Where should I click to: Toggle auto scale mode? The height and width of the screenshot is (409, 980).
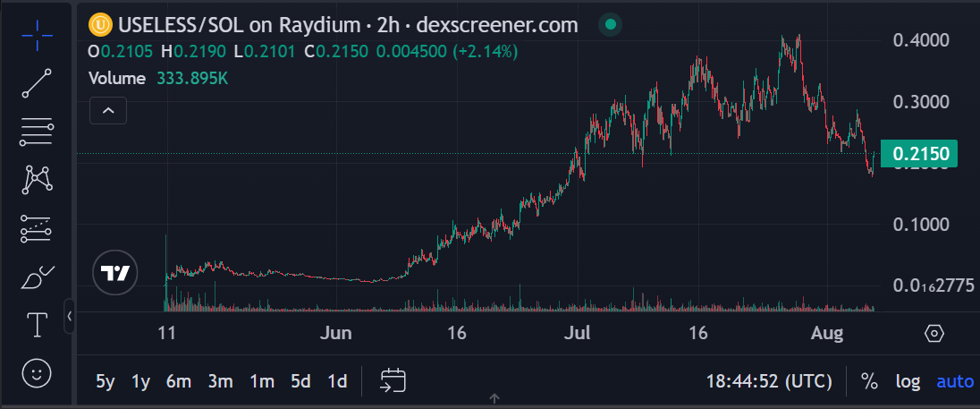point(954,381)
